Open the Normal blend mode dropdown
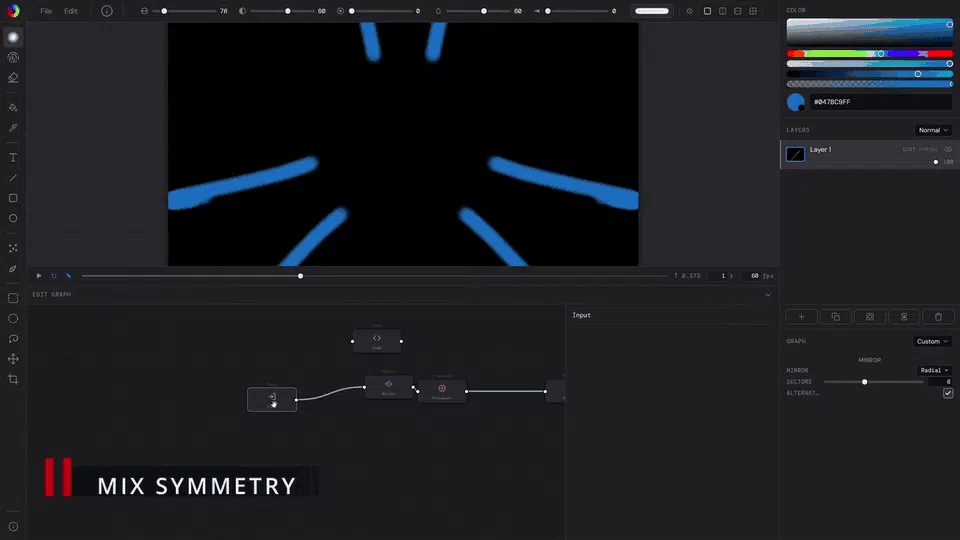The height and width of the screenshot is (540, 960). 933,130
